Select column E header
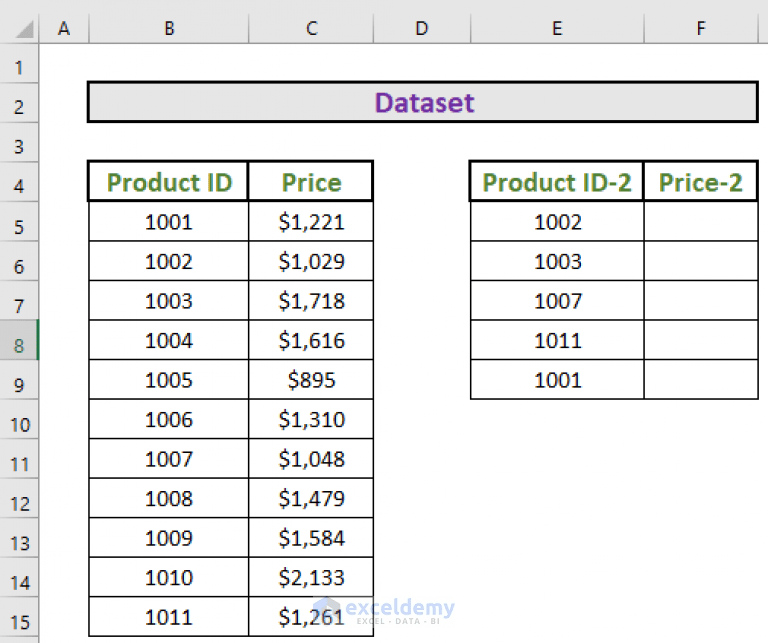Image resolution: width=768 pixels, height=643 pixels. 557,28
